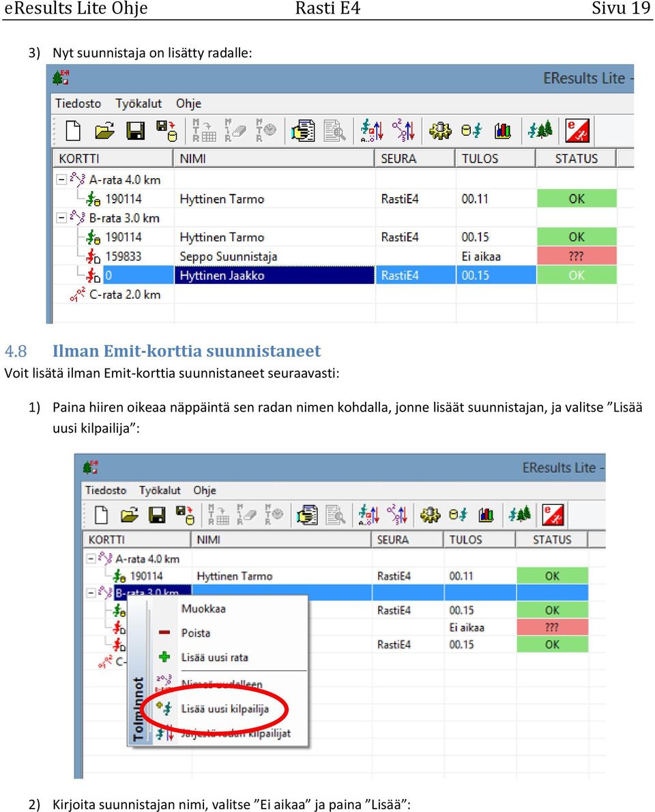Click the red Emit 'e' icon in upper toolbar
The width and height of the screenshot is (655, 812).
(x=577, y=130)
